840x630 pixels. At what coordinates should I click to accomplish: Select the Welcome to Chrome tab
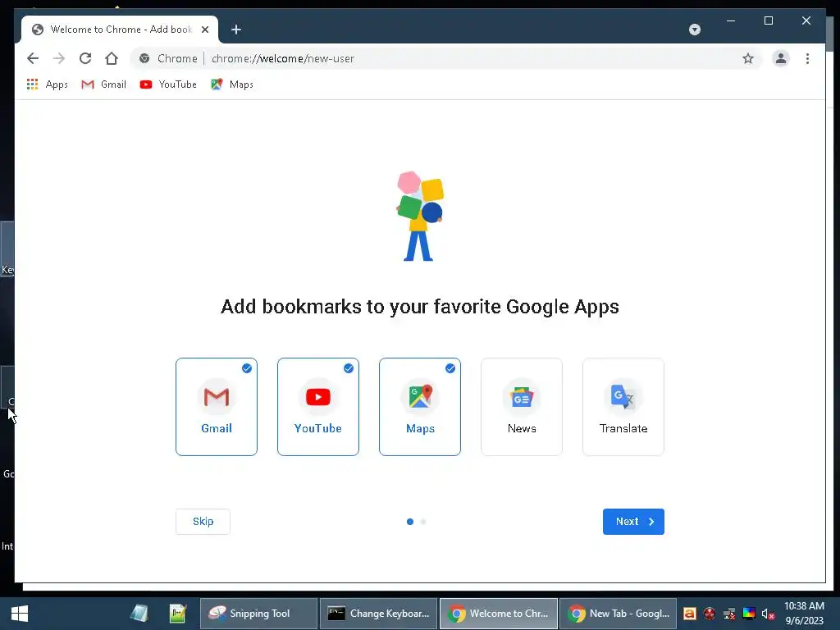coord(120,30)
